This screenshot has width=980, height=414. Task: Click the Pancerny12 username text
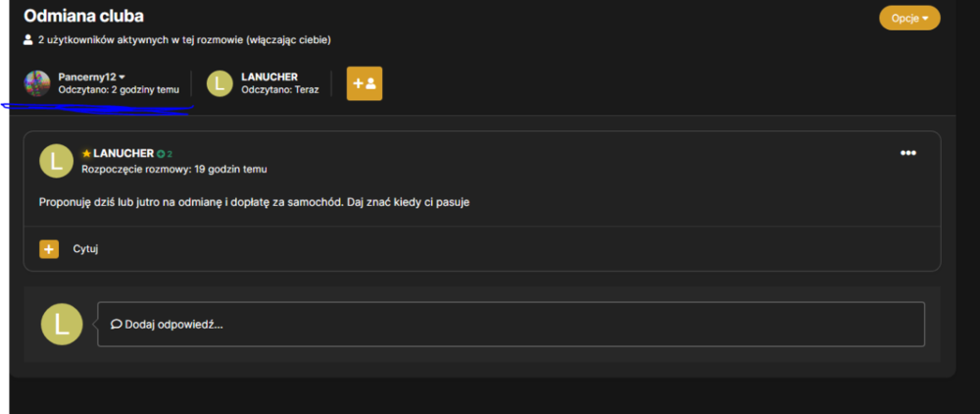coord(87,77)
